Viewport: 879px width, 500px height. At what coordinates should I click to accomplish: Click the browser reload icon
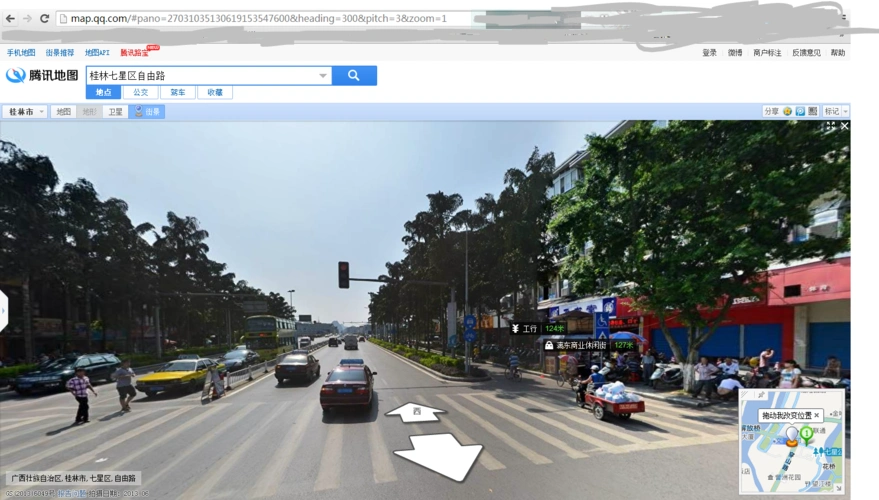pos(44,18)
